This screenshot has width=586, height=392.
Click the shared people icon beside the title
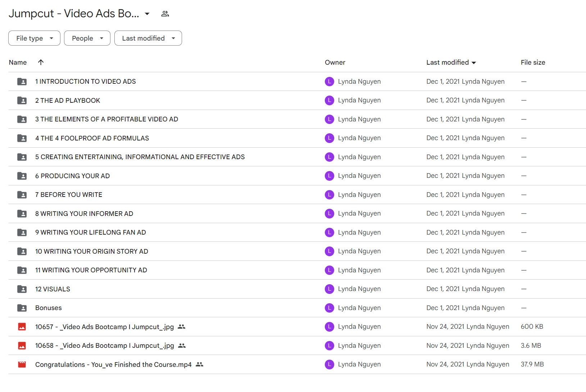(x=165, y=14)
